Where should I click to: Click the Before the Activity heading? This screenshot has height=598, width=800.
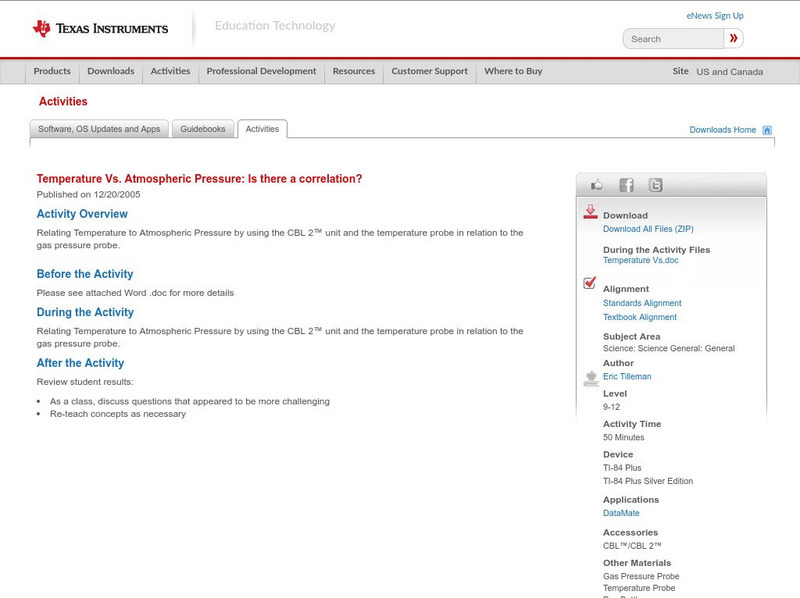click(85, 274)
